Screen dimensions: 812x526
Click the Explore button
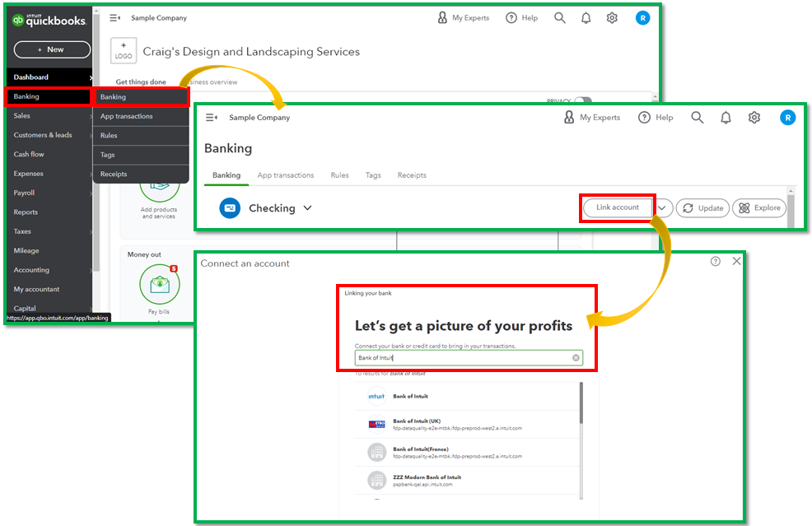coord(759,208)
